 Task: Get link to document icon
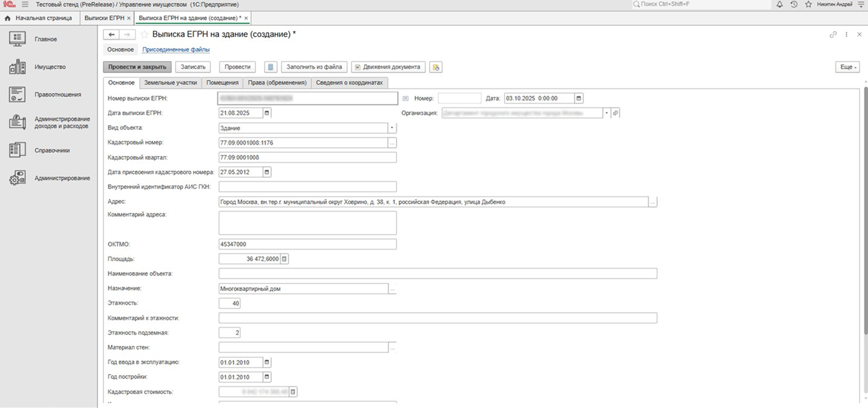pyautogui.click(x=833, y=34)
